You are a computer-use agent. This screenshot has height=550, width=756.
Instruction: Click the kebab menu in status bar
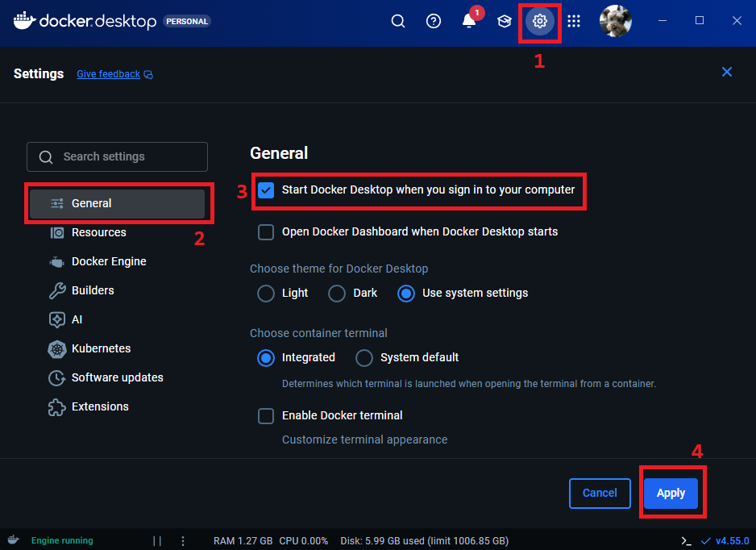[x=183, y=540]
